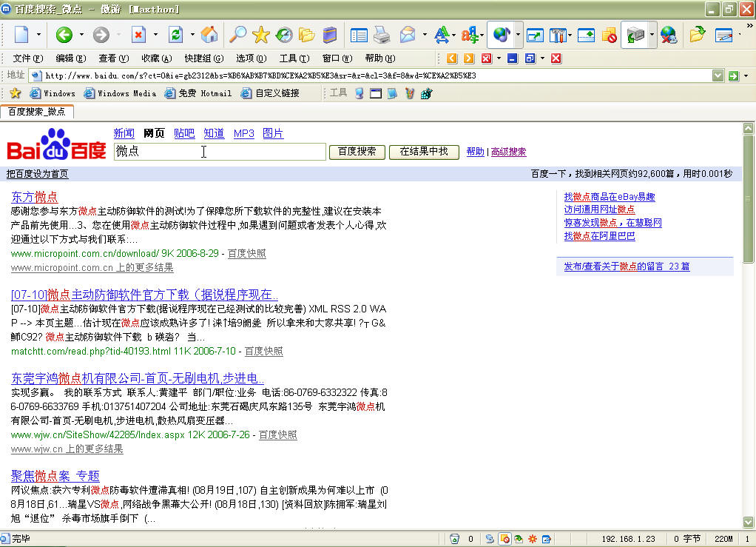This screenshot has width=756, height=547.
Task: Click the New page toolbar icon
Action: 21,35
